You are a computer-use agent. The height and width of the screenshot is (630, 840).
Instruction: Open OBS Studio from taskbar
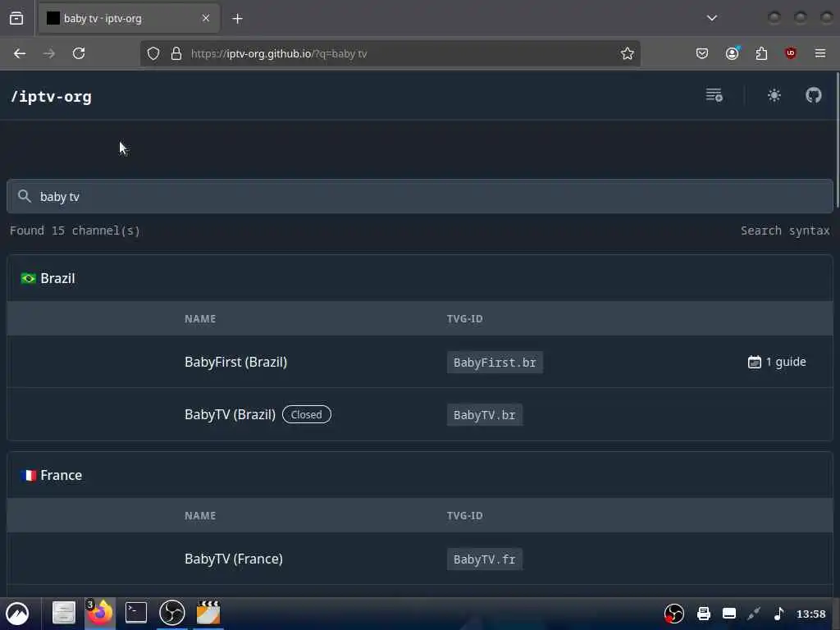pos(172,613)
